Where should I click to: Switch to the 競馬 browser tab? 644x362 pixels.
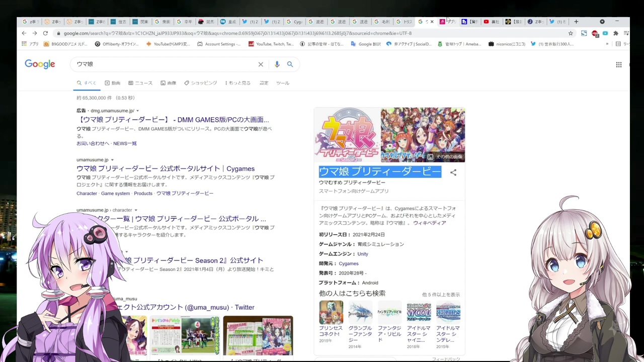(x=206, y=22)
